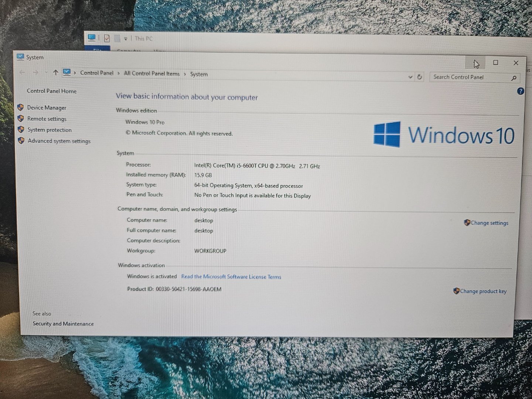Open Security and Maintenance
The image size is (532, 399).
[63, 324]
